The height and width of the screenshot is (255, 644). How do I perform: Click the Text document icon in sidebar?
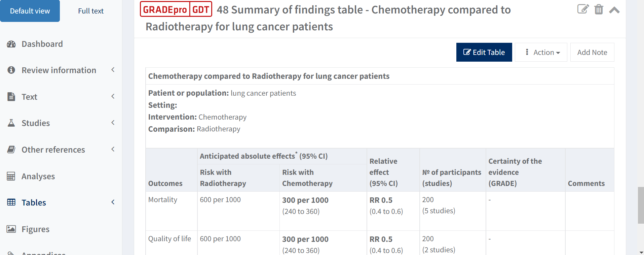(11, 97)
